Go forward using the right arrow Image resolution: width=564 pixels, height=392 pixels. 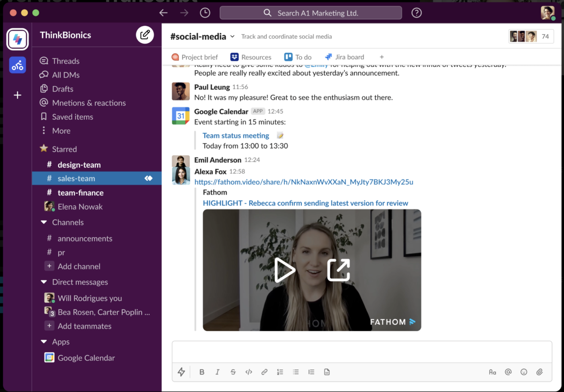[x=184, y=13]
